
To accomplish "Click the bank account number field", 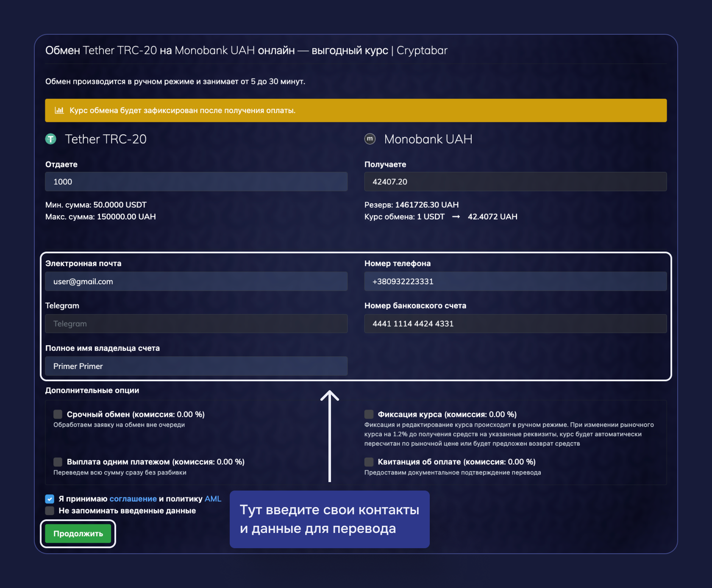I will [x=515, y=324].
